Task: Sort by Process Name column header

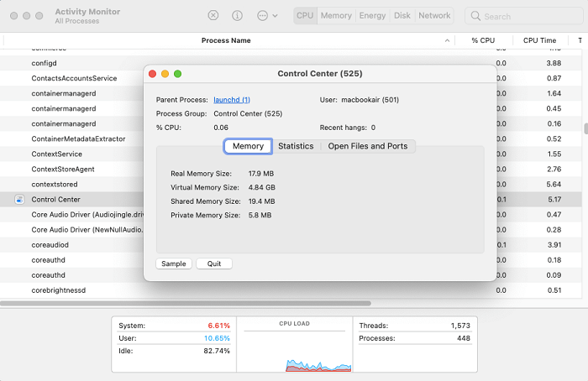Action: coord(226,40)
